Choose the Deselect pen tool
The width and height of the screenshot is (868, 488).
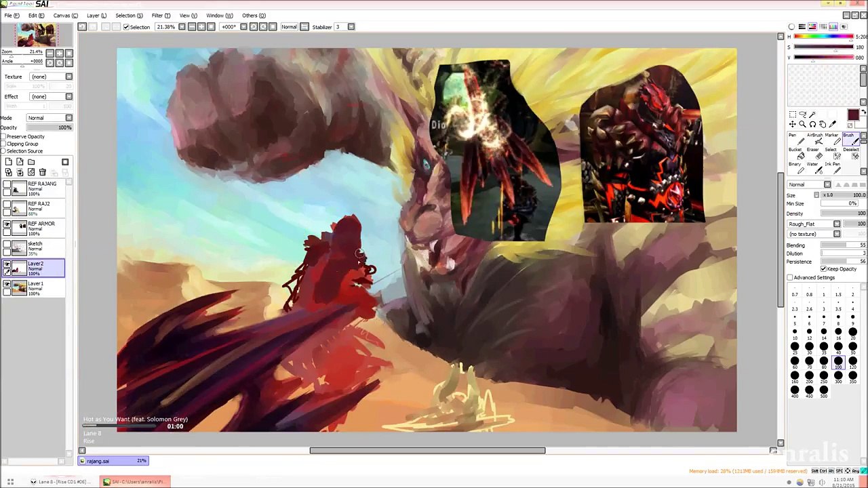click(x=851, y=153)
